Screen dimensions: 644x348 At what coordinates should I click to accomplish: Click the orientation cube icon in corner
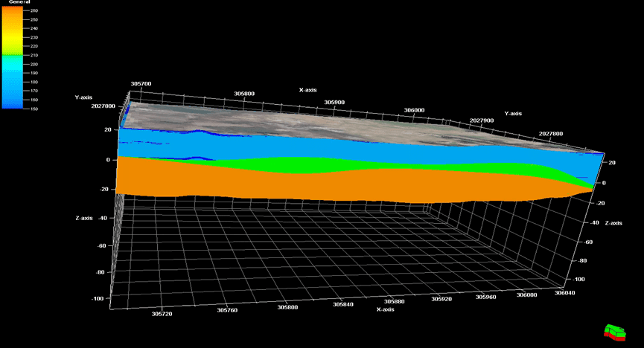pos(615,332)
